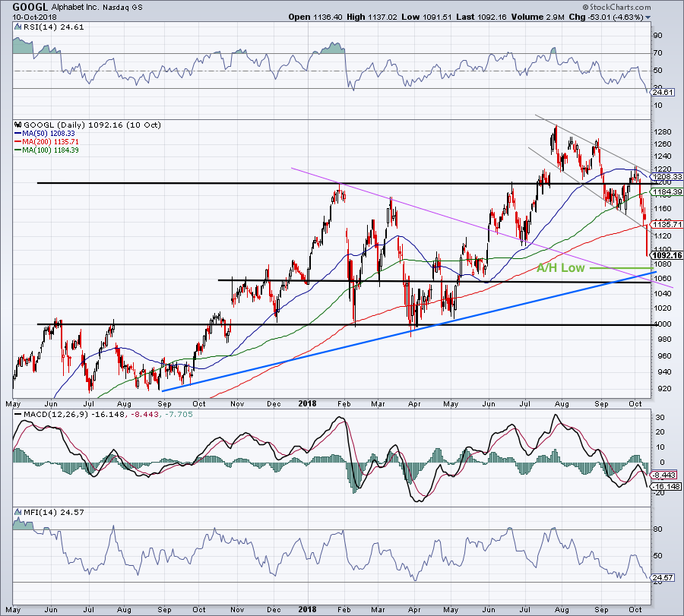
Task: Click the 1135.71 price tag on the axis
Action: click(x=667, y=225)
